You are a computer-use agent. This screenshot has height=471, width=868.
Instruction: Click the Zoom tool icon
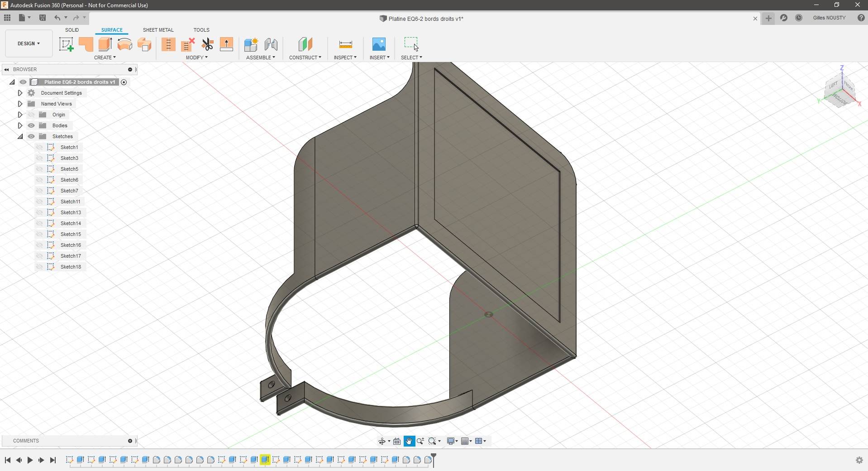point(420,441)
